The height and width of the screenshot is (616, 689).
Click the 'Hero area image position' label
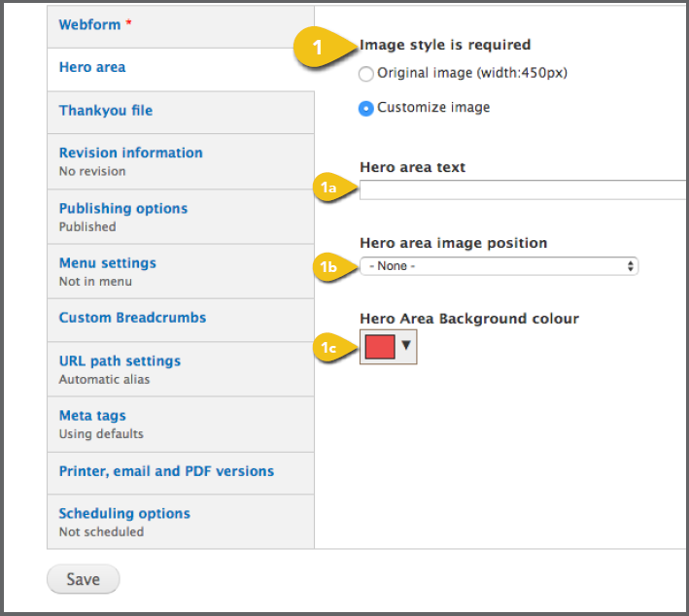(454, 243)
